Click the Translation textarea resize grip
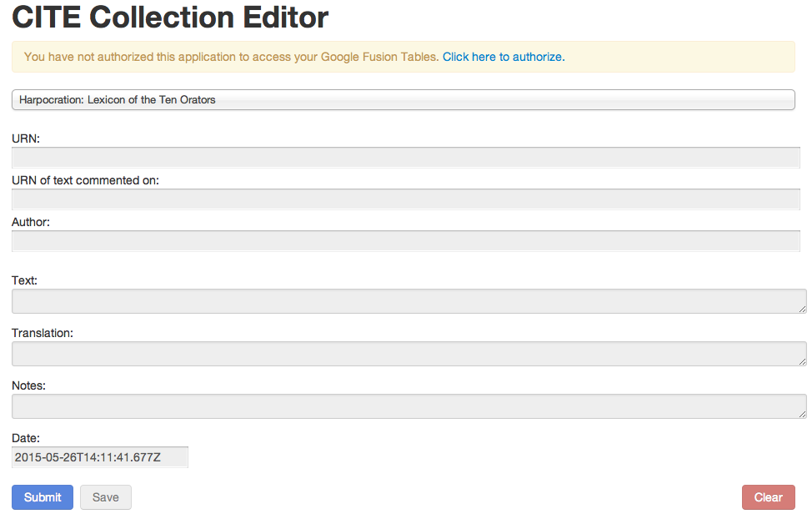The height and width of the screenshot is (529, 812). [802, 361]
